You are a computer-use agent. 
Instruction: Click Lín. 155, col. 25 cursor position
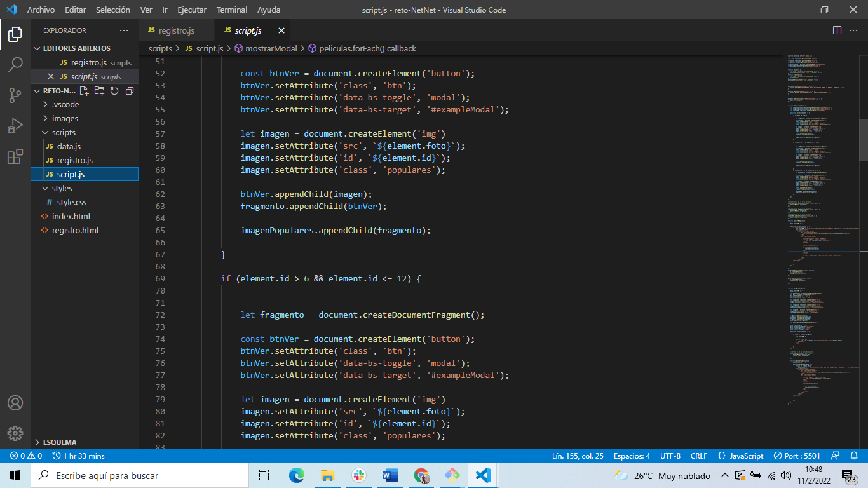(578, 456)
